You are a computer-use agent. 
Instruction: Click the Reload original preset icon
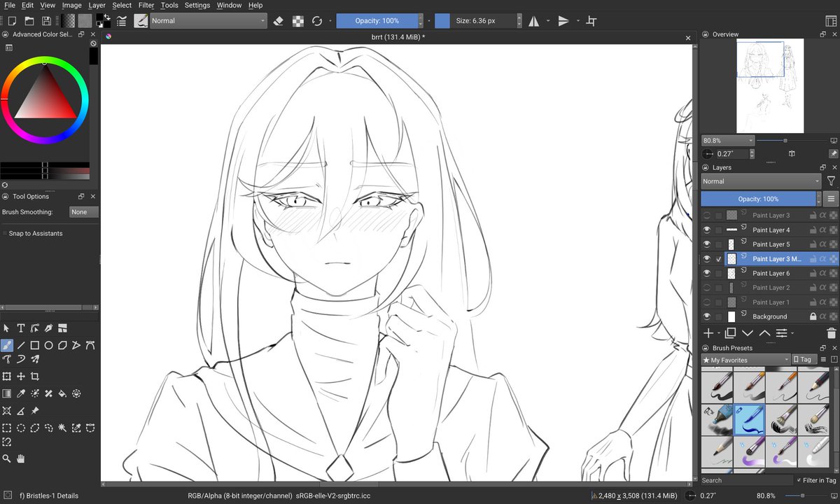(317, 21)
